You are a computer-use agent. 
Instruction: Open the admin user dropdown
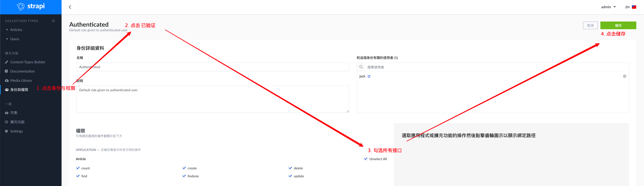[x=608, y=7]
